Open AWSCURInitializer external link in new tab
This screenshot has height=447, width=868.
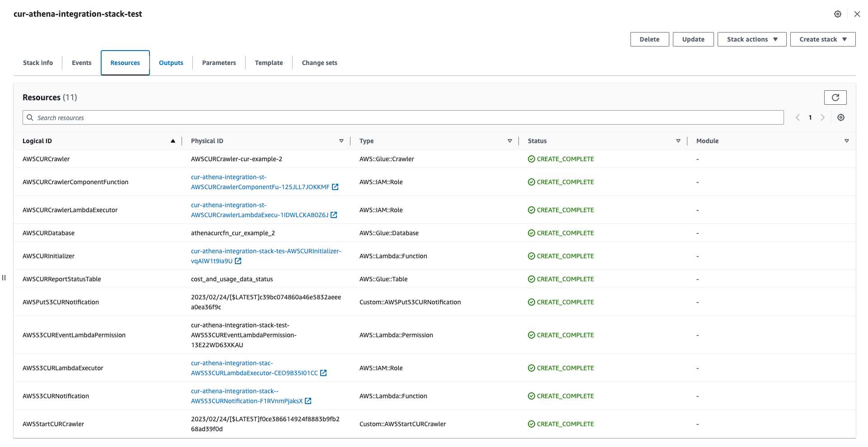(238, 261)
